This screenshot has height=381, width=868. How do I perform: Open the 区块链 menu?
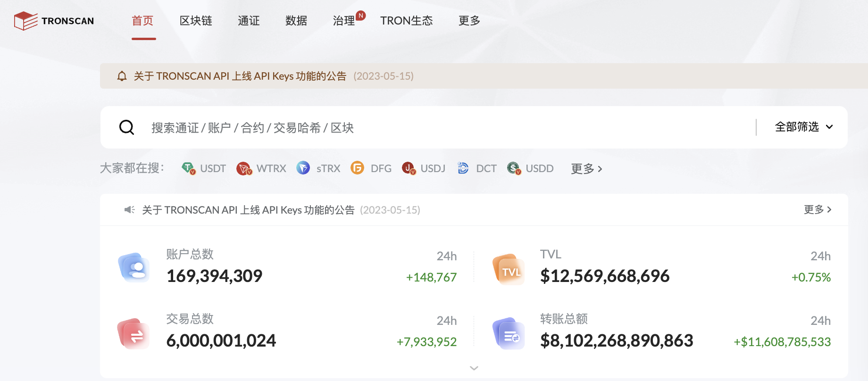pos(196,21)
